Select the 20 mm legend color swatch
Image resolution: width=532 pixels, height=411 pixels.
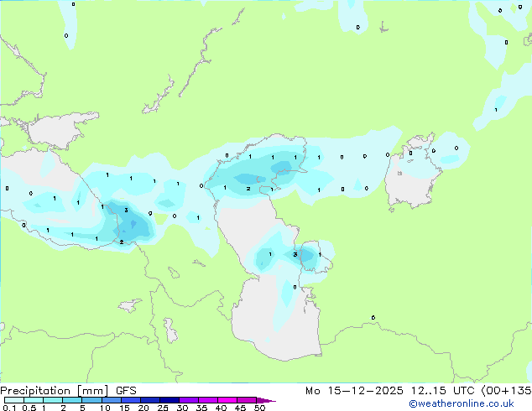(149, 400)
